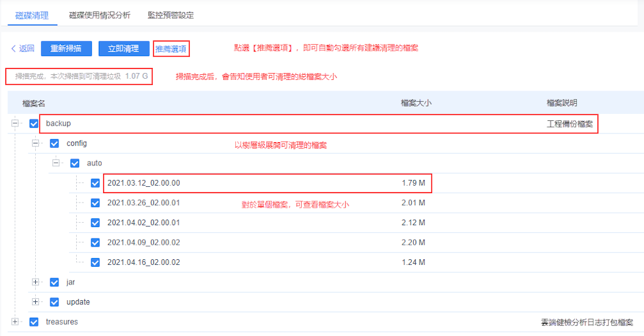Screen dimensions: 644x336
Task: Click the 1.24 M size value
Action: tap(413, 262)
